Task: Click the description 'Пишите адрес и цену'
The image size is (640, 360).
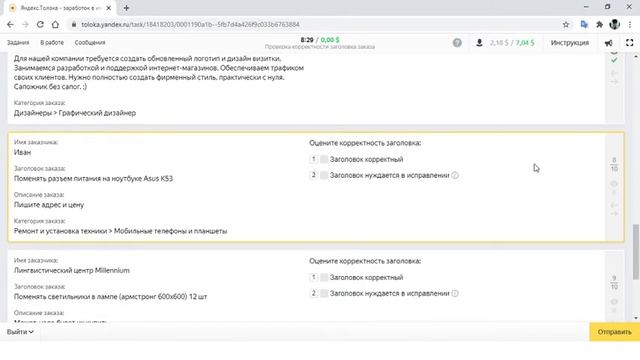Action: pos(49,204)
